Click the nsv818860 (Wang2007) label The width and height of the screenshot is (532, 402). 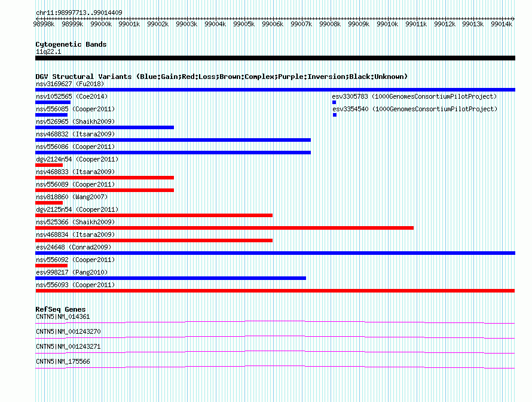[x=72, y=197]
